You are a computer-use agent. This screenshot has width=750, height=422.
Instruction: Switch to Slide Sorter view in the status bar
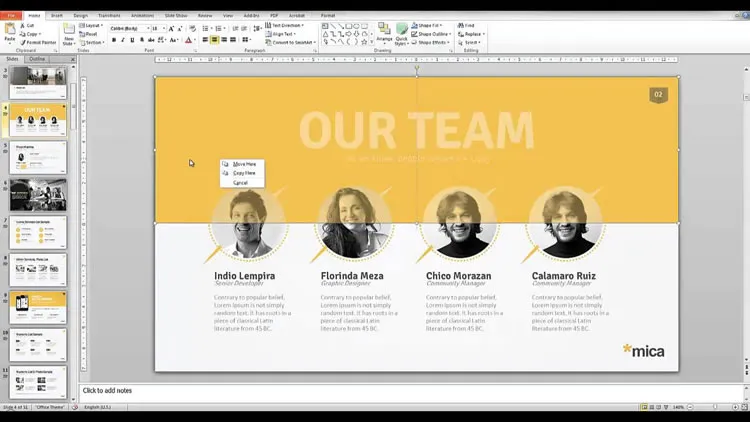pos(651,407)
